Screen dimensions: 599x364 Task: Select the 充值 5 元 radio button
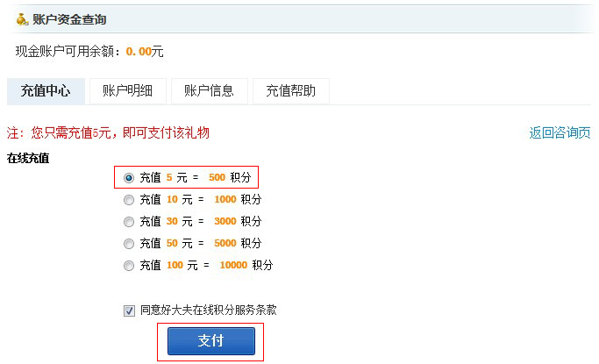129,177
